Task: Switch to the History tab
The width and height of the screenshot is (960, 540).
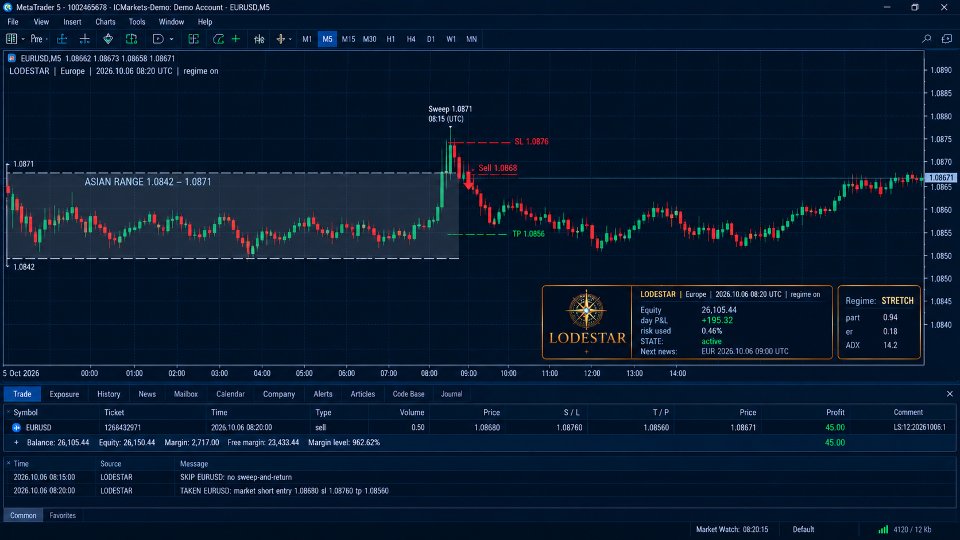Action: pos(108,394)
